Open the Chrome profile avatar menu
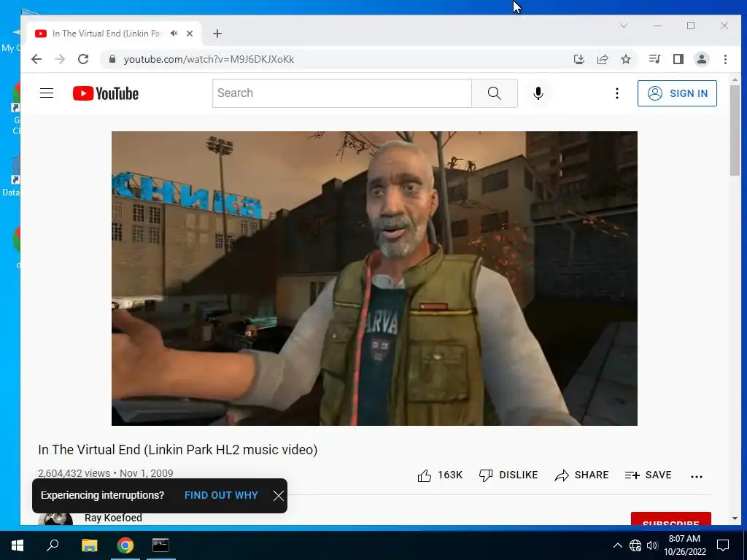The width and height of the screenshot is (747, 560). pos(702,59)
